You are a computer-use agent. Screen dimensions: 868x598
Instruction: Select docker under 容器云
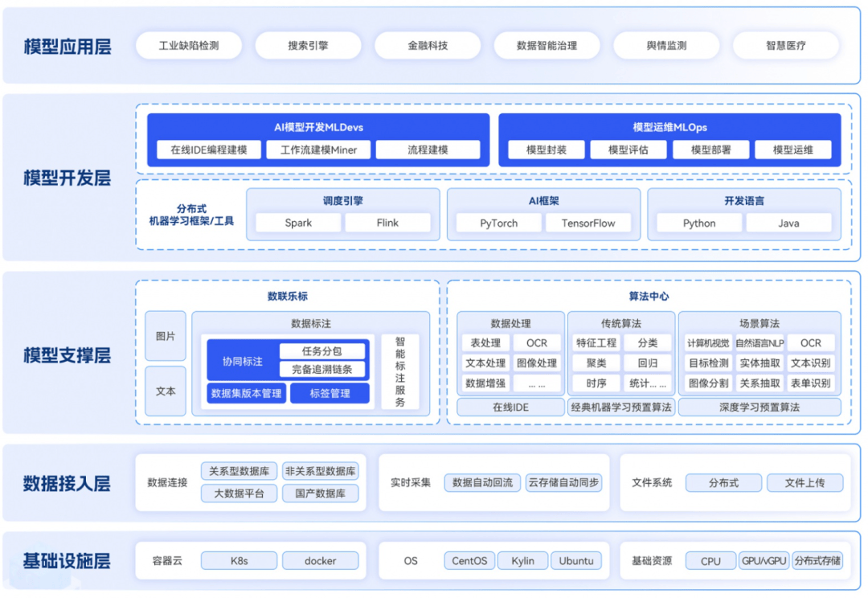coord(321,560)
